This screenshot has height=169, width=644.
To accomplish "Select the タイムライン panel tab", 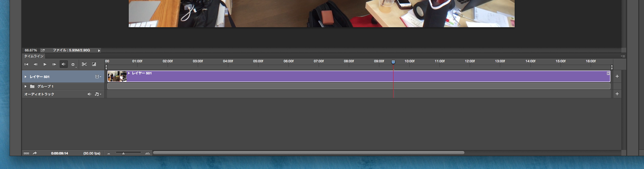I will (34, 56).
